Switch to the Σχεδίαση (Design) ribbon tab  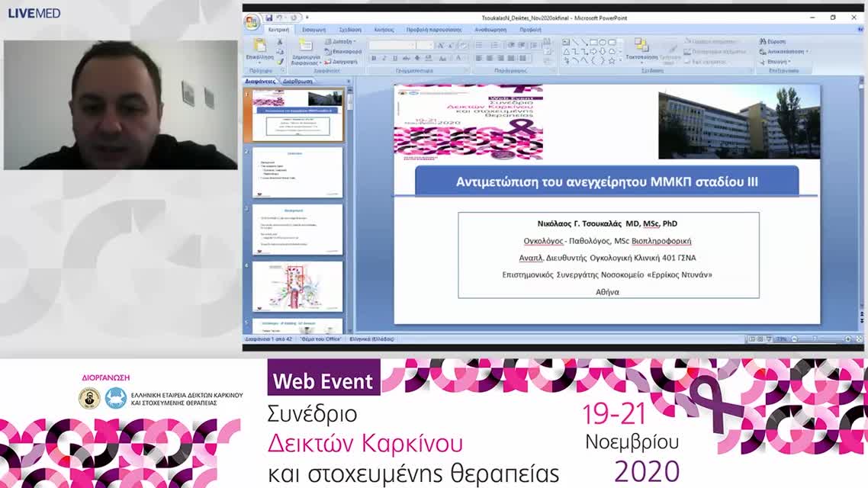(350, 30)
